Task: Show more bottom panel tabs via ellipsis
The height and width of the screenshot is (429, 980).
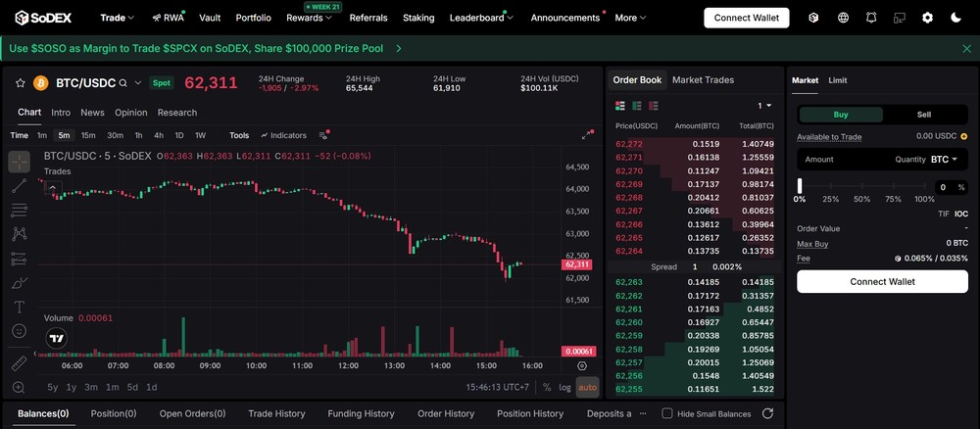Action: [643, 413]
